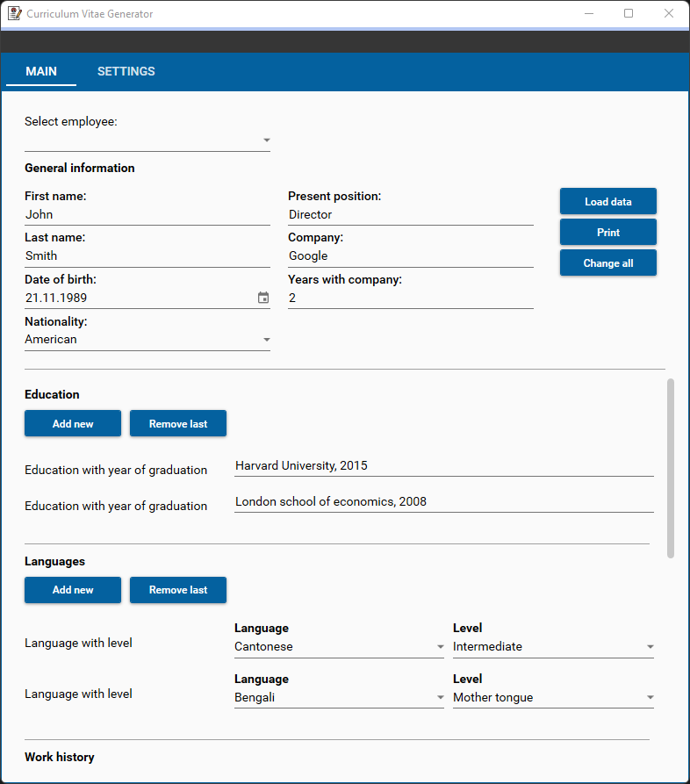Click the Print button
The image size is (690, 784).
(x=608, y=232)
